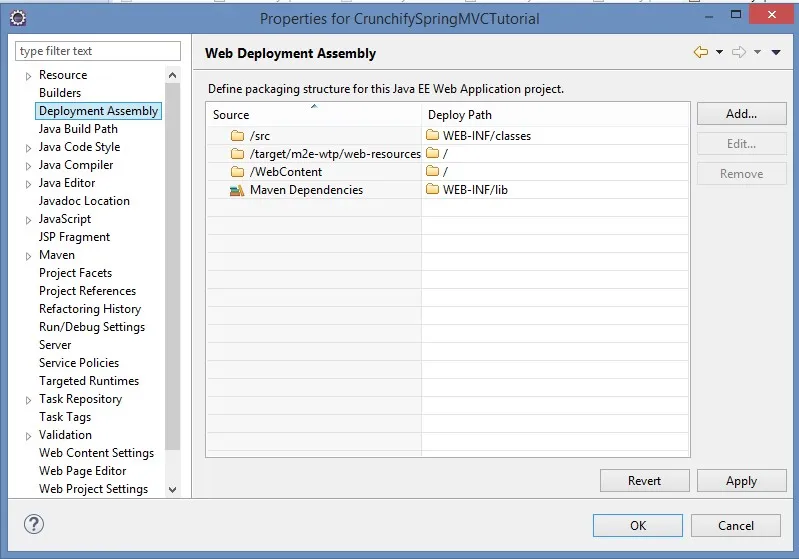Open the back history dropdown arrow
799x559 pixels.
point(719,52)
